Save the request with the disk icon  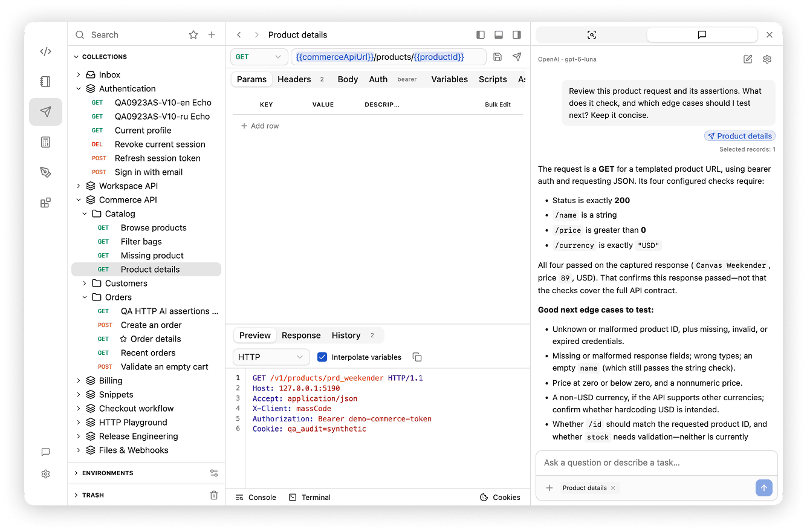tap(497, 57)
